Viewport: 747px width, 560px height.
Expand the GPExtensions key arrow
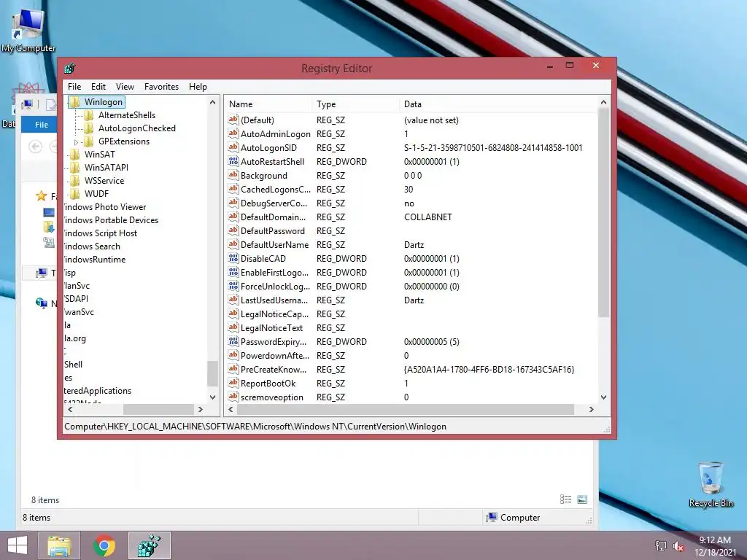(76, 142)
